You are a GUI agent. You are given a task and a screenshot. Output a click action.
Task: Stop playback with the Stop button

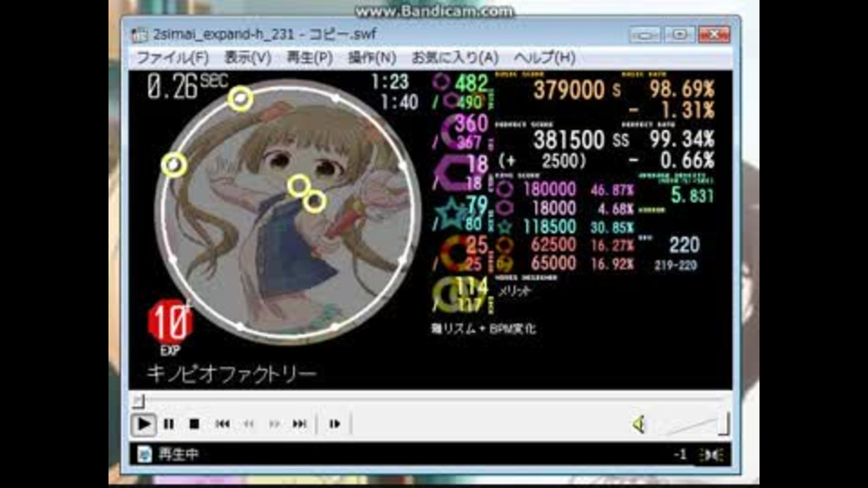[193, 425]
